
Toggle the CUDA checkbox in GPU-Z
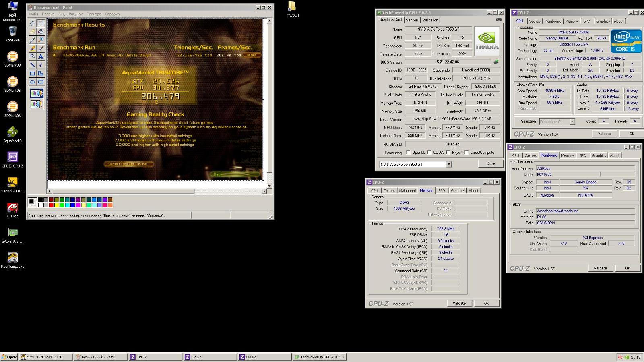(x=429, y=153)
